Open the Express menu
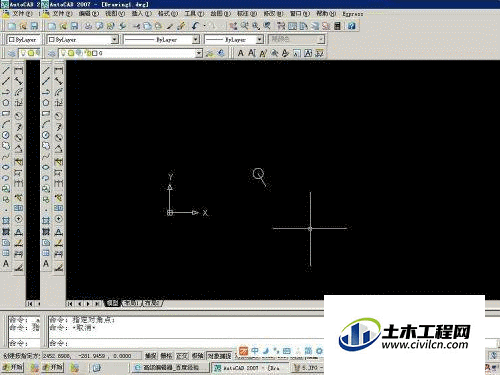The height and width of the screenshot is (375, 500). pos(352,14)
